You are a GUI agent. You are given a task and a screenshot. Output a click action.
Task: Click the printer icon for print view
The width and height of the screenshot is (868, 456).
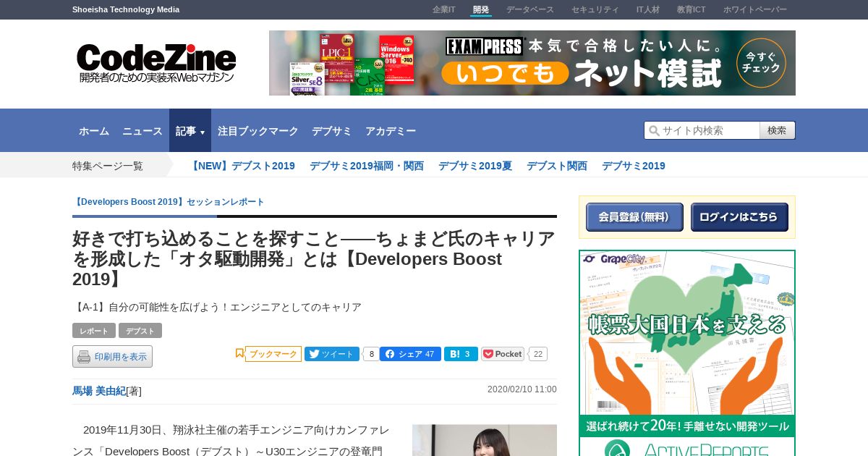click(x=84, y=357)
